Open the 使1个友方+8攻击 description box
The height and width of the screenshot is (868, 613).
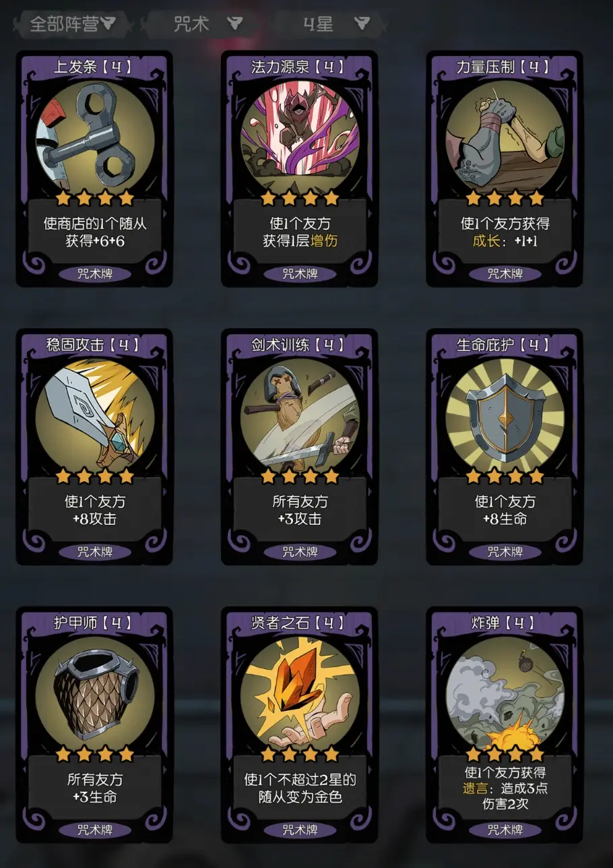coord(94,510)
